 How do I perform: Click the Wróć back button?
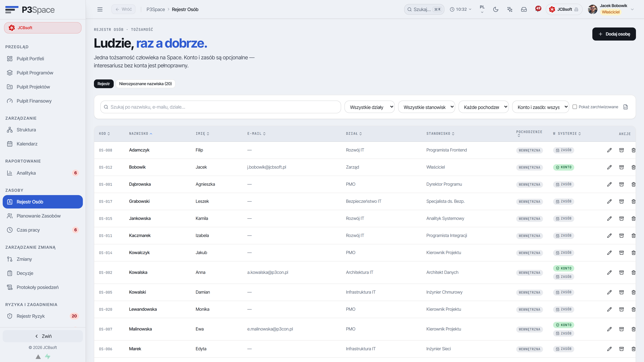pos(123,9)
